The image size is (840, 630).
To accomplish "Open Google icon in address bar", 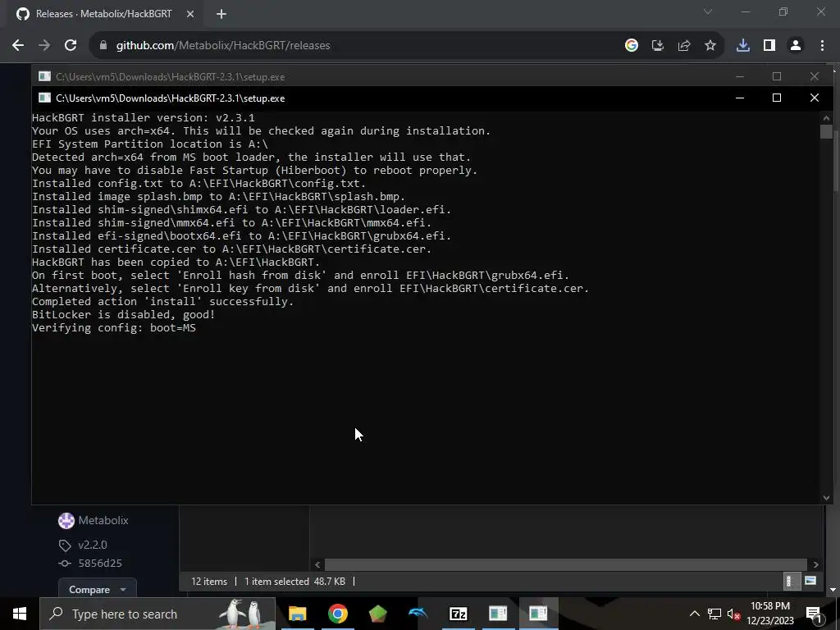I will pos(632,46).
